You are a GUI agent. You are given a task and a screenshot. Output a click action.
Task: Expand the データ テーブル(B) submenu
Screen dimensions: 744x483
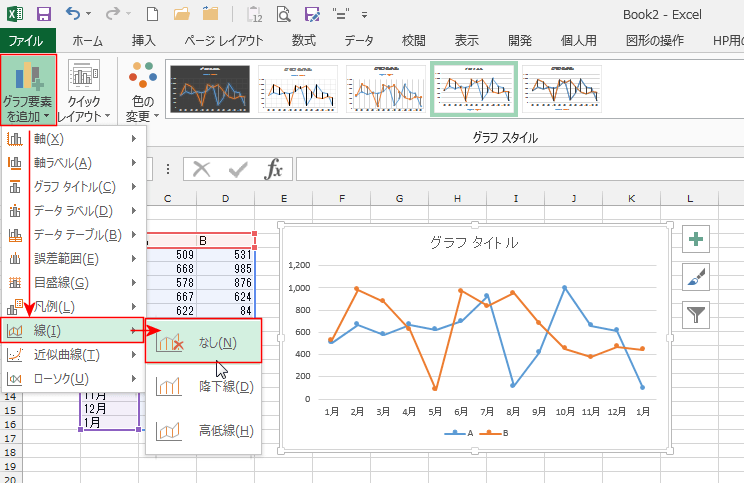(x=73, y=234)
